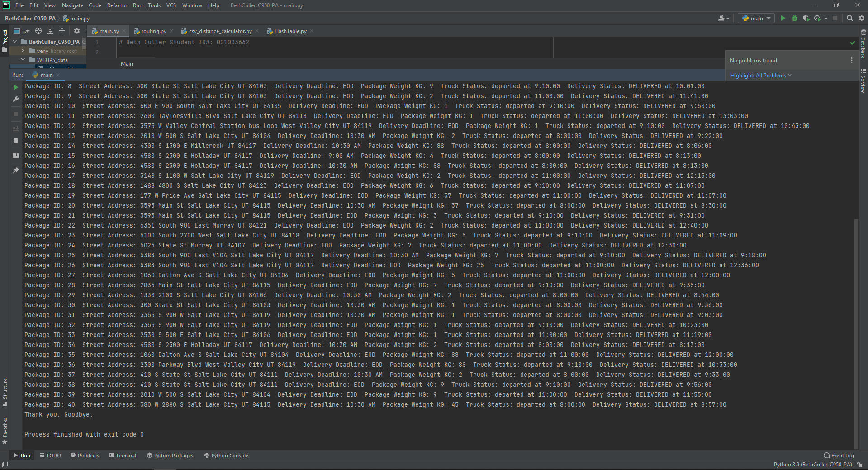
Task: Open the File menu
Action: tap(19, 5)
